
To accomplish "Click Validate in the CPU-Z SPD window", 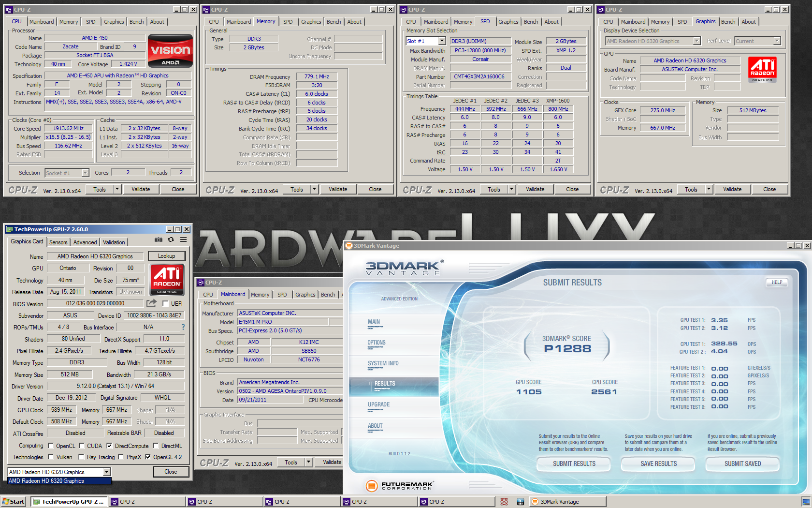I will 535,189.
